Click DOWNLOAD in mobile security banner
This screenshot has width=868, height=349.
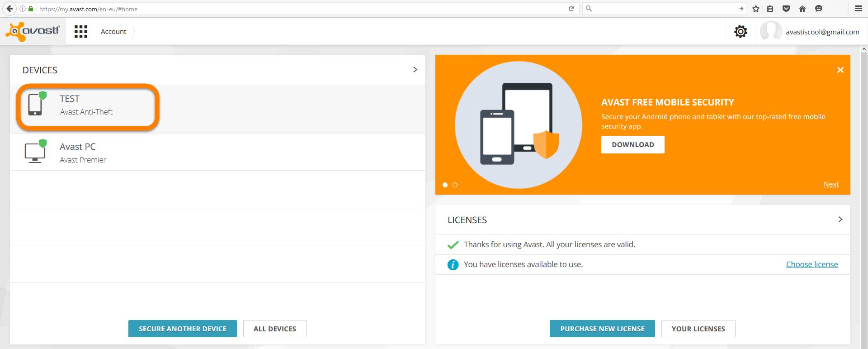pos(633,144)
